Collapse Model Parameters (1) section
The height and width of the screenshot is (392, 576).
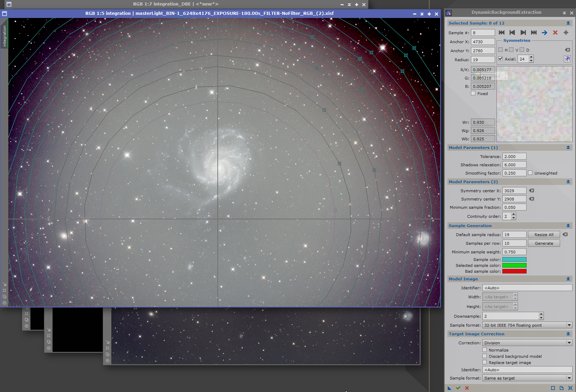(x=568, y=148)
